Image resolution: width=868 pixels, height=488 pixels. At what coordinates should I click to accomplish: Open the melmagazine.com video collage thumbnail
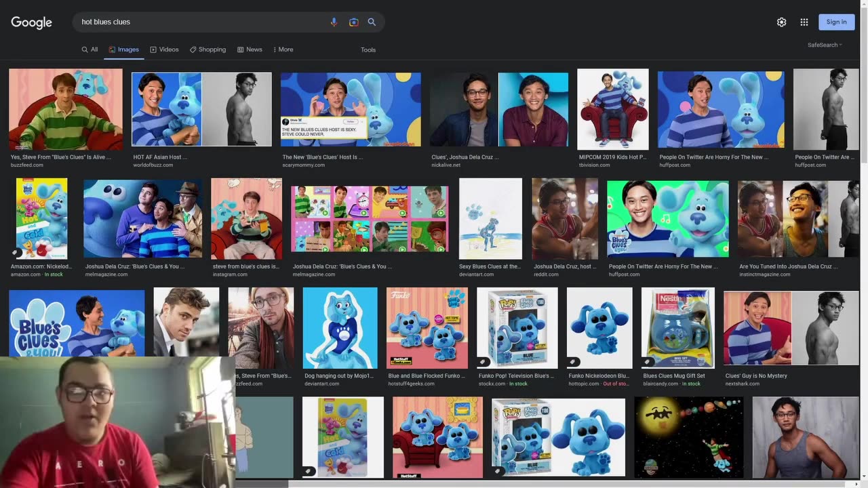tap(370, 218)
